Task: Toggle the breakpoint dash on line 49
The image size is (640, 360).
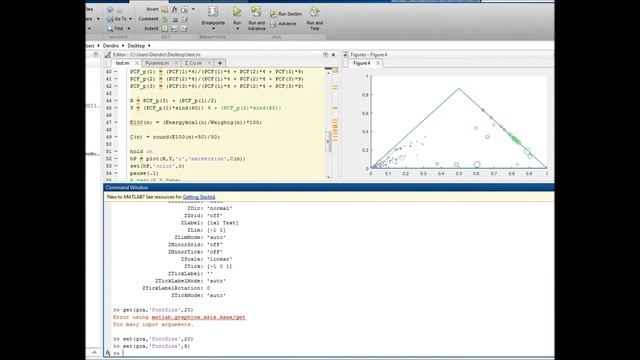Action: (116, 137)
